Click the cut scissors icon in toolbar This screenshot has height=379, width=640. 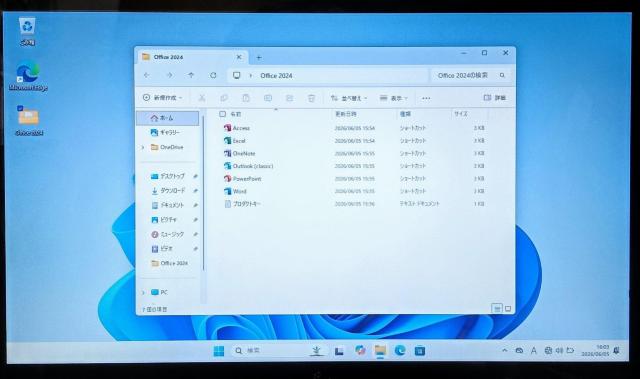202,98
